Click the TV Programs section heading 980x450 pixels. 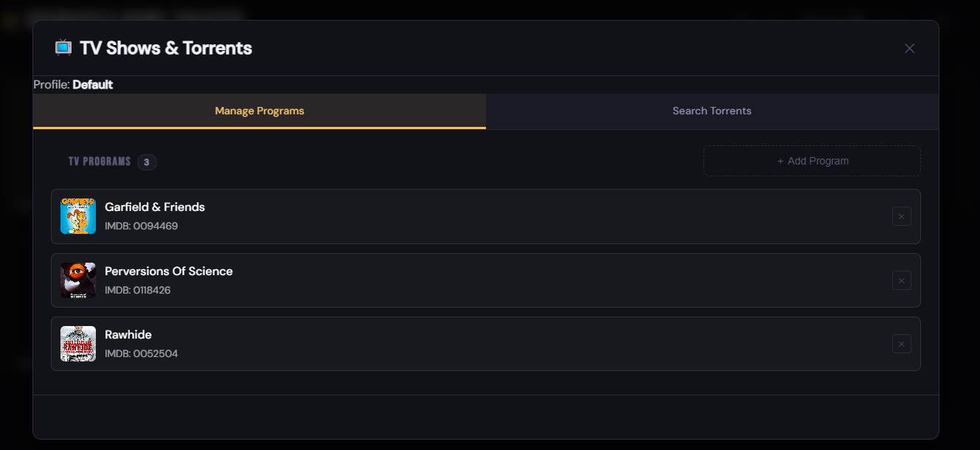[98, 162]
